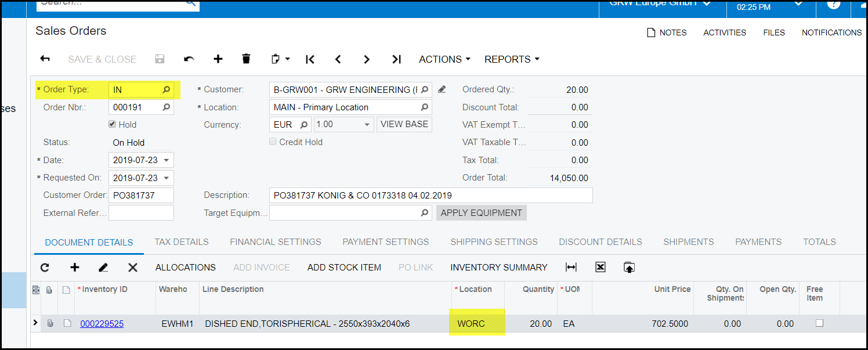The height and width of the screenshot is (350, 868).
Task: Open Location lookup magnifier
Action: click(x=425, y=107)
